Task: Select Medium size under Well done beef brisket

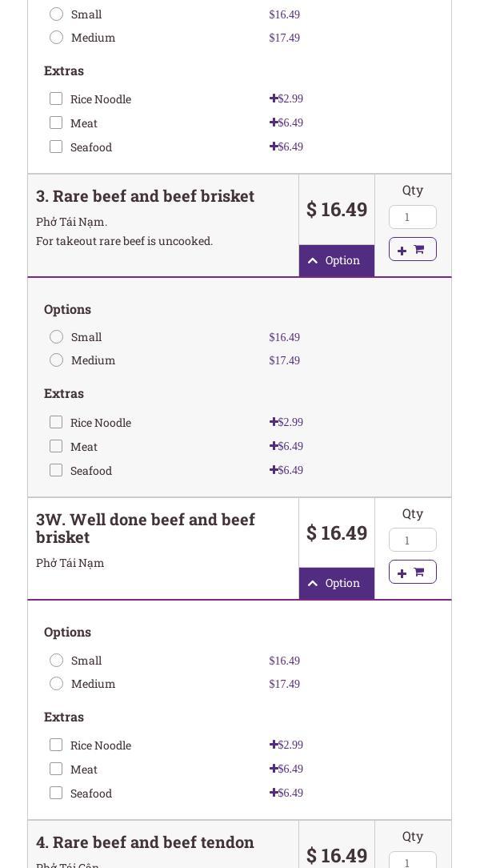Action: (56, 684)
